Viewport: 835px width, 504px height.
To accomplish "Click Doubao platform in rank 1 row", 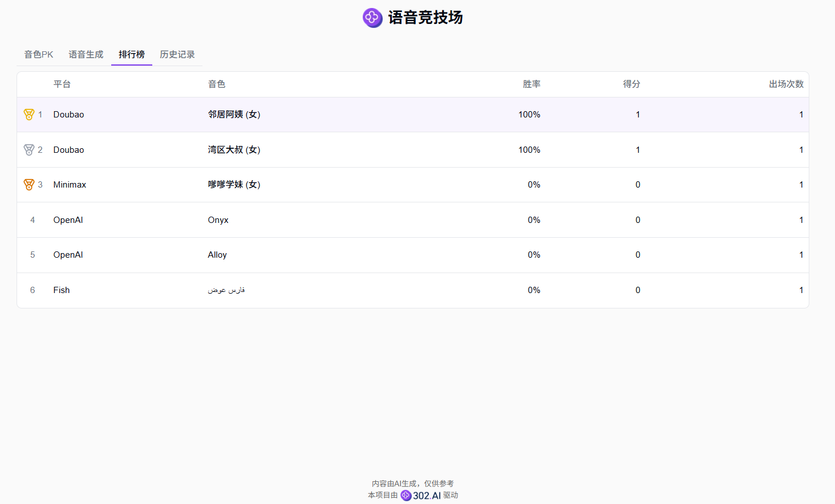I will pos(69,115).
